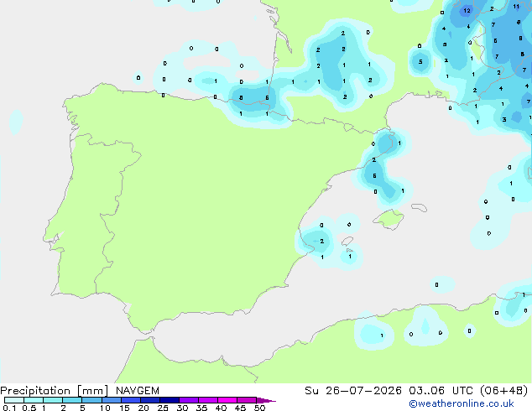This screenshot has height=411, width=532.
Task: Click the 25–30 mm navy legend swatch
Action: (x=169, y=400)
